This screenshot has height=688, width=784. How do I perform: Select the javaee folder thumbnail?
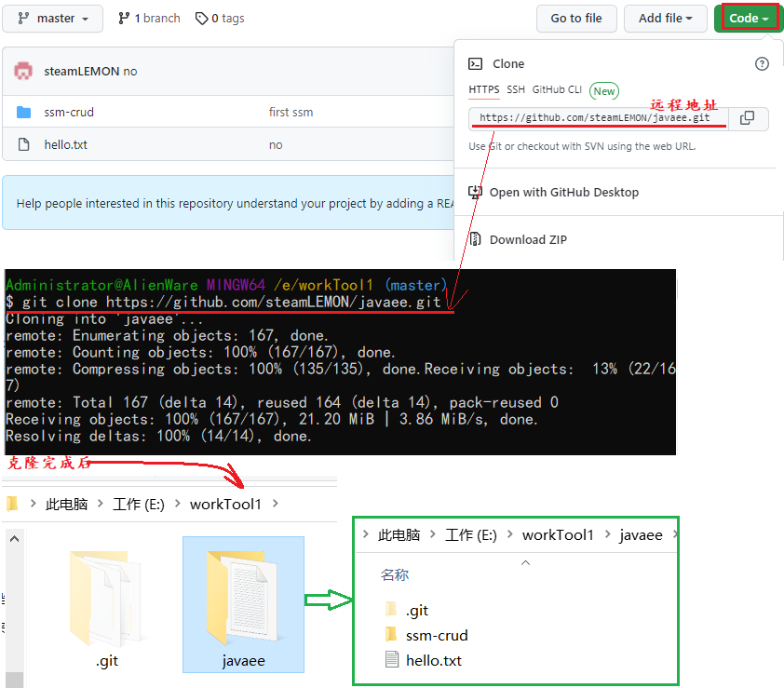(244, 605)
